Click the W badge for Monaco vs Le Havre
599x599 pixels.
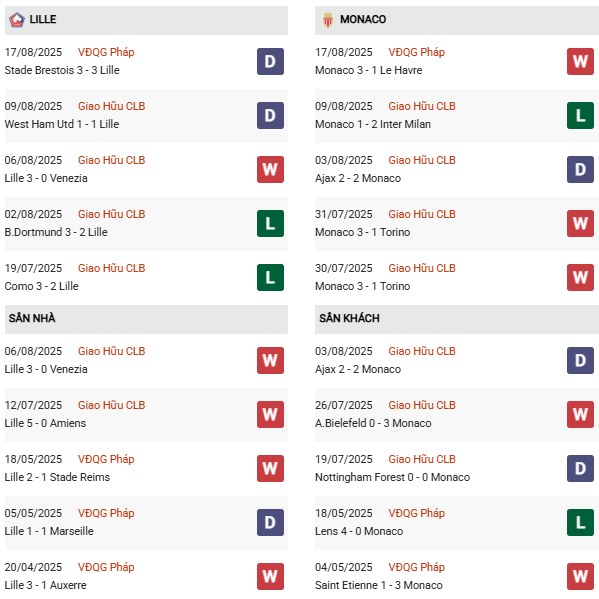pyautogui.click(x=580, y=61)
